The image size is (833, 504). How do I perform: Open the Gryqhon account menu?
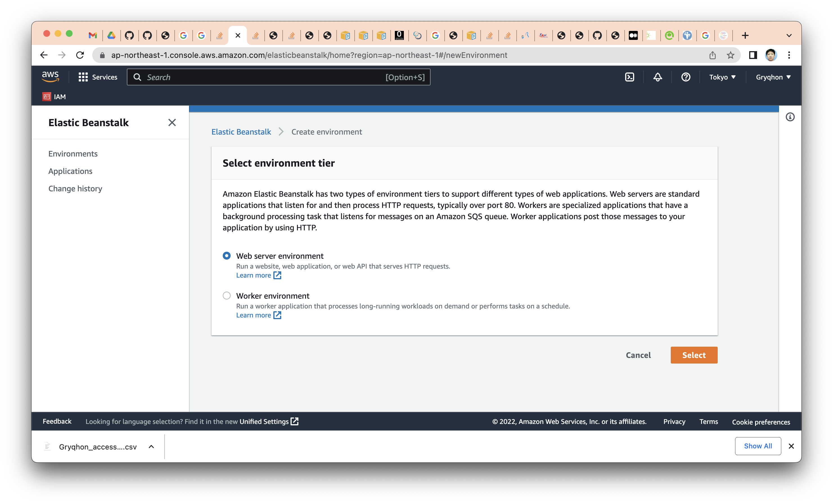(x=773, y=77)
